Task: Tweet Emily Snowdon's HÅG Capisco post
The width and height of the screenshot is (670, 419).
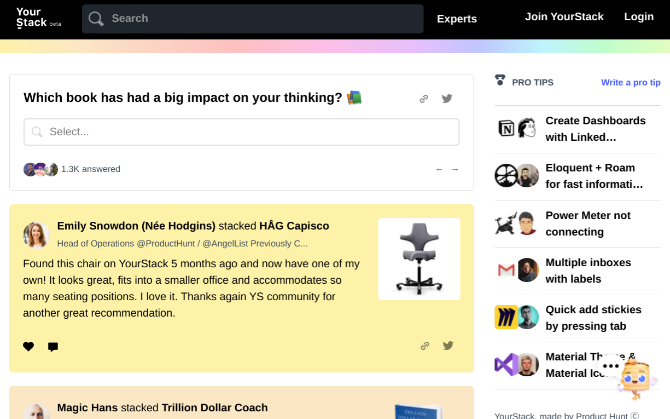Action: 447,346
